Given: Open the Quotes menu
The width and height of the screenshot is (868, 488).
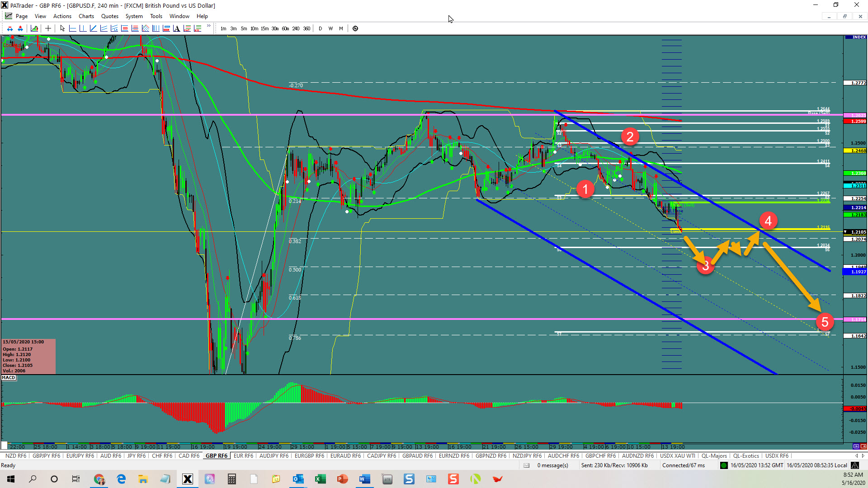Looking at the screenshot, I should pyautogui.click(x=110, y=16).
